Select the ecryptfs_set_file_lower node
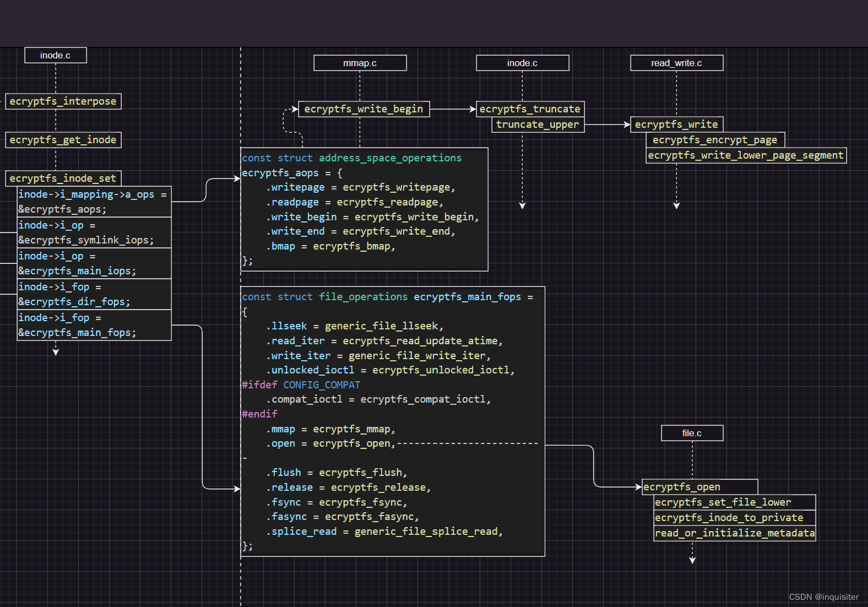868x607 pixels. (x=735, y=502)
